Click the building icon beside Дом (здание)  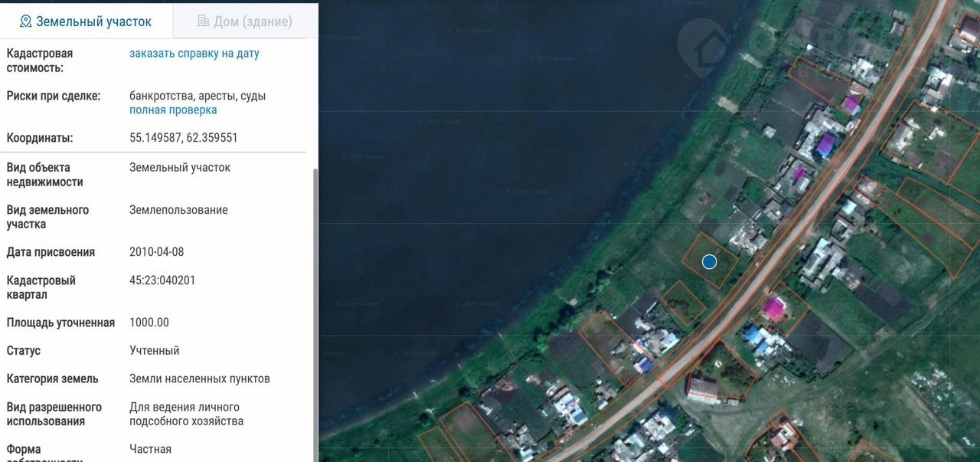coord(203,21)
